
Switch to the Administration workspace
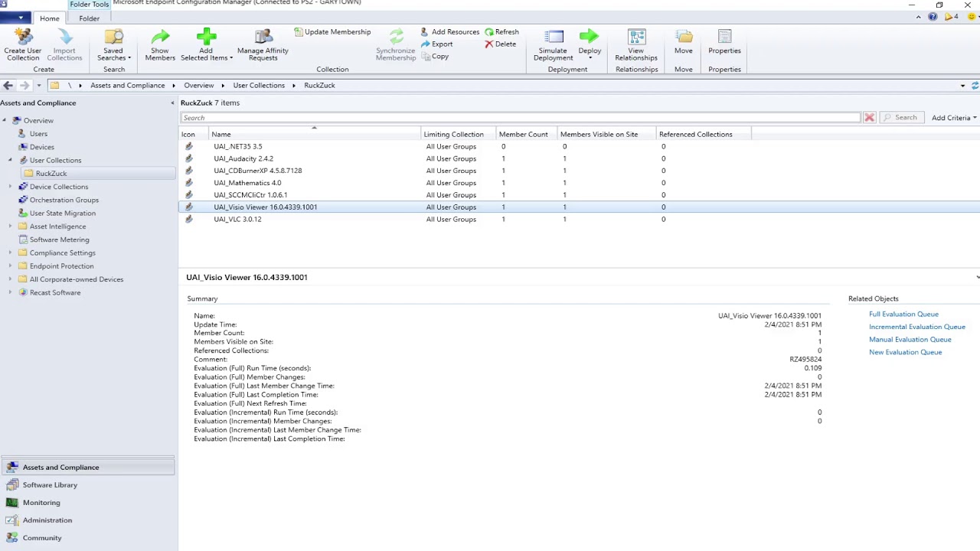point(87,520)
